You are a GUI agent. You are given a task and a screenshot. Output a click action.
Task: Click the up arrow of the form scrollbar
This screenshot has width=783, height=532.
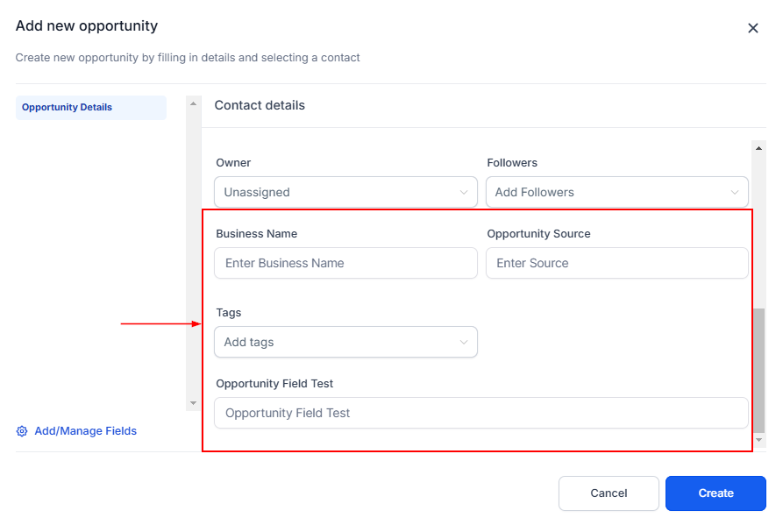pos(759,148)
